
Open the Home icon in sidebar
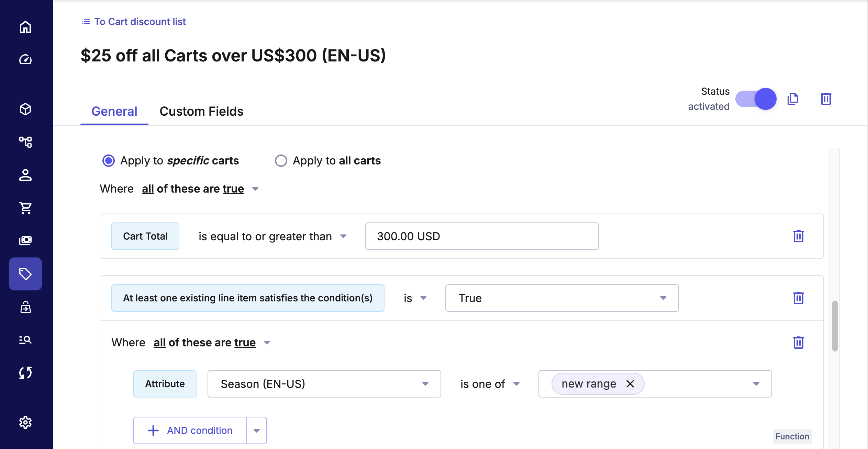coord(25,27)
